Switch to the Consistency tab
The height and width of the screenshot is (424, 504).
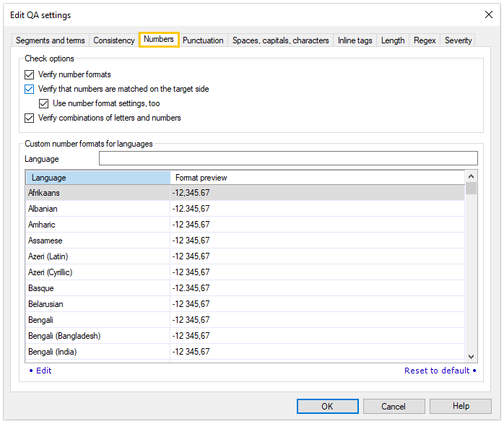[114, 40]
